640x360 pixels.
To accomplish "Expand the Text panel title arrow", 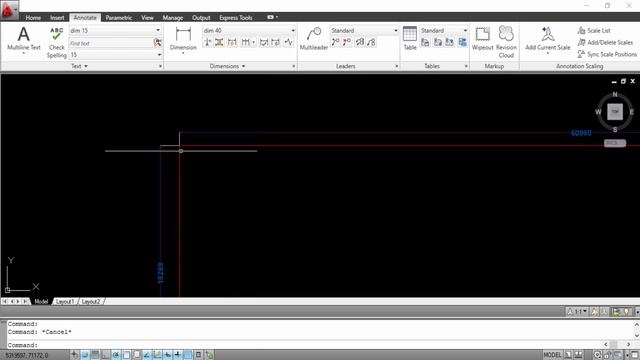I will click(86, 66).
